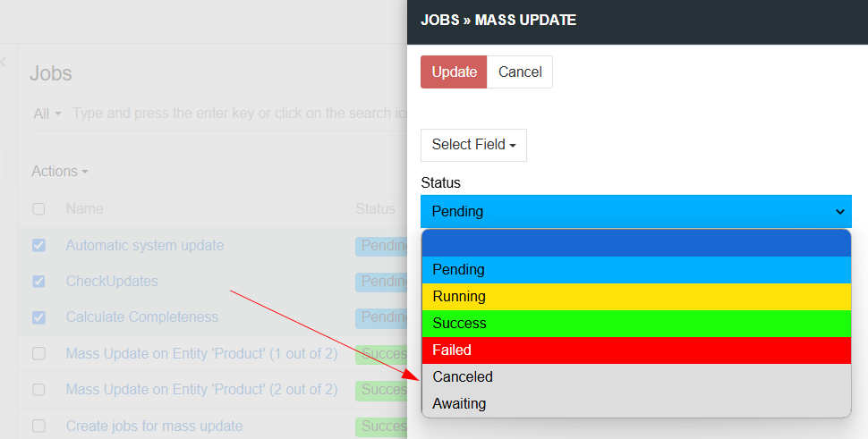
Task: Cancel the mass update
Action: pyautogui.click(x=520, y=72)
